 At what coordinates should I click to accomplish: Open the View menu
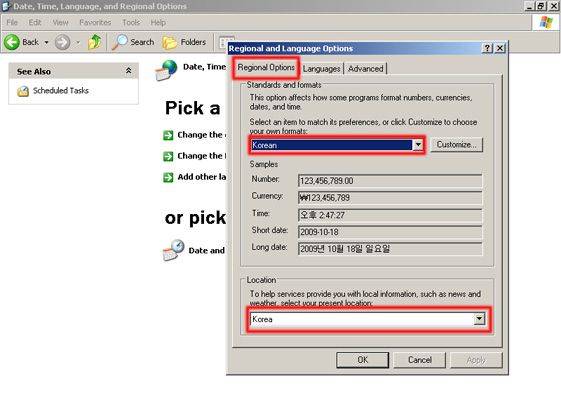click(x=60, y=23)
